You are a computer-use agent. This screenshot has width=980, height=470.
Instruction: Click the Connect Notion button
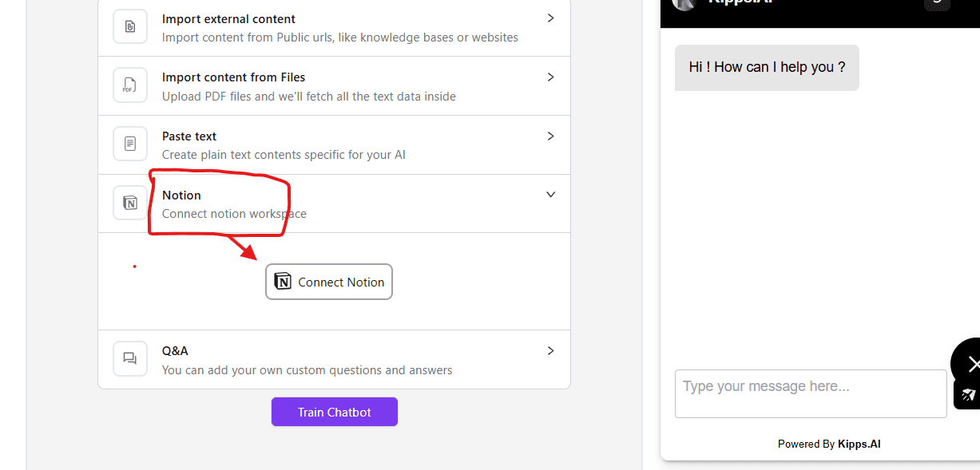(x=329, y=282)
